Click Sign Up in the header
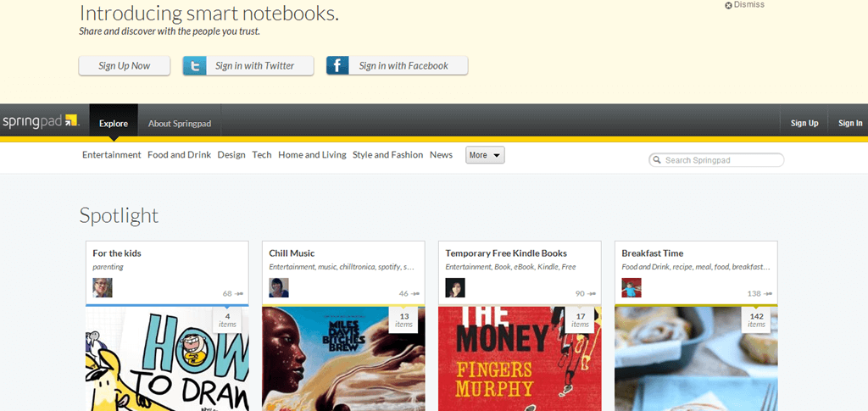868x411 pixels. coord(804,124)
